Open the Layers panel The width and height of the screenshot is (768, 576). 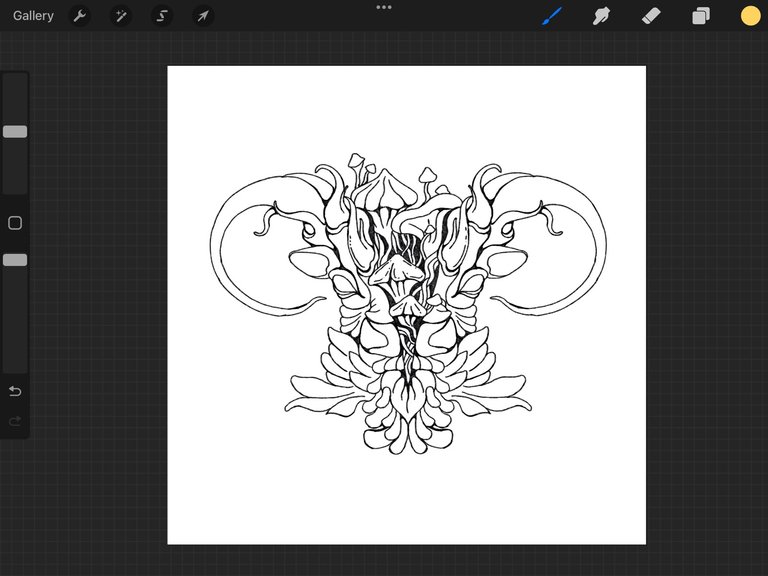tap(701, 16)
